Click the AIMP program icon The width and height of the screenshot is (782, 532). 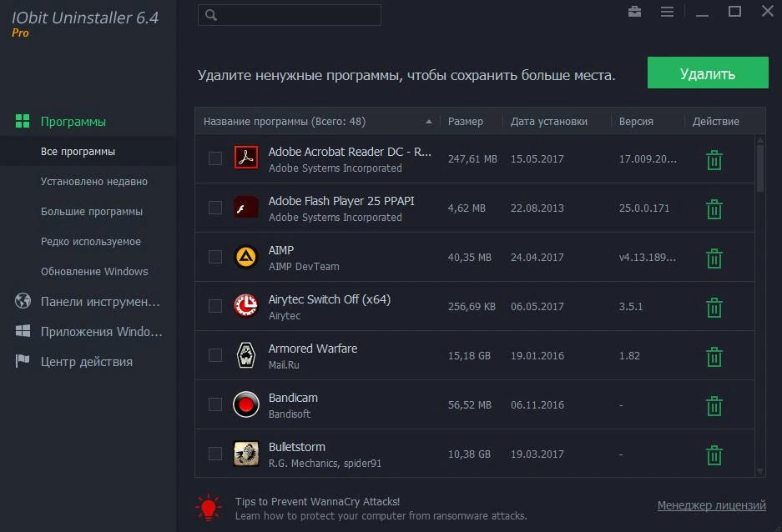coord(246,257)
